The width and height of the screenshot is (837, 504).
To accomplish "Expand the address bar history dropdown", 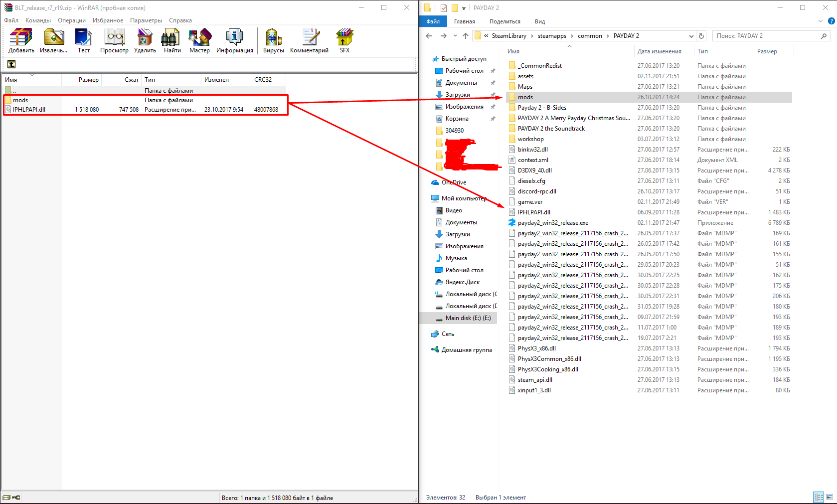I will point(691,36).
